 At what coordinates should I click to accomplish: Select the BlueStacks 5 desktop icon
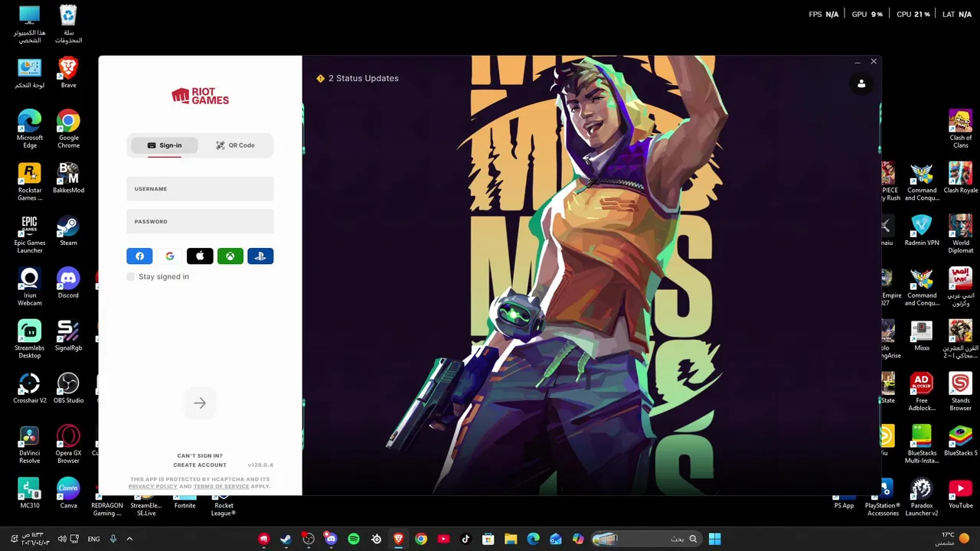[960, 441]
